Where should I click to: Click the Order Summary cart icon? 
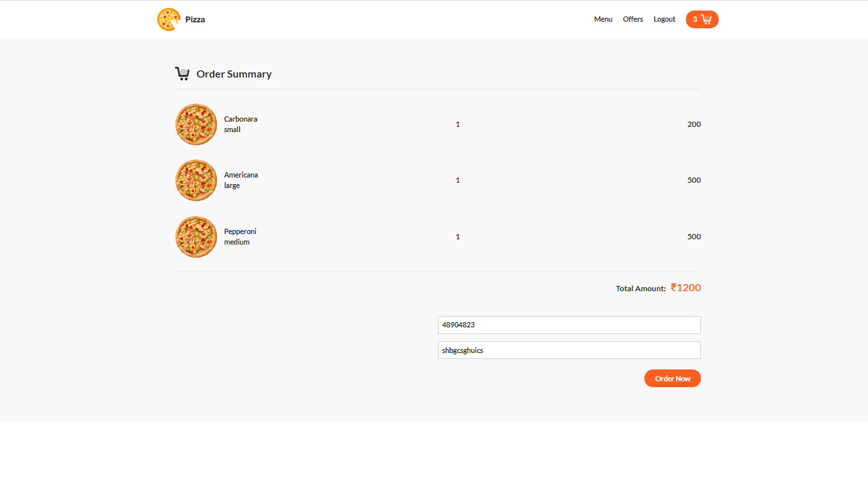182,73
